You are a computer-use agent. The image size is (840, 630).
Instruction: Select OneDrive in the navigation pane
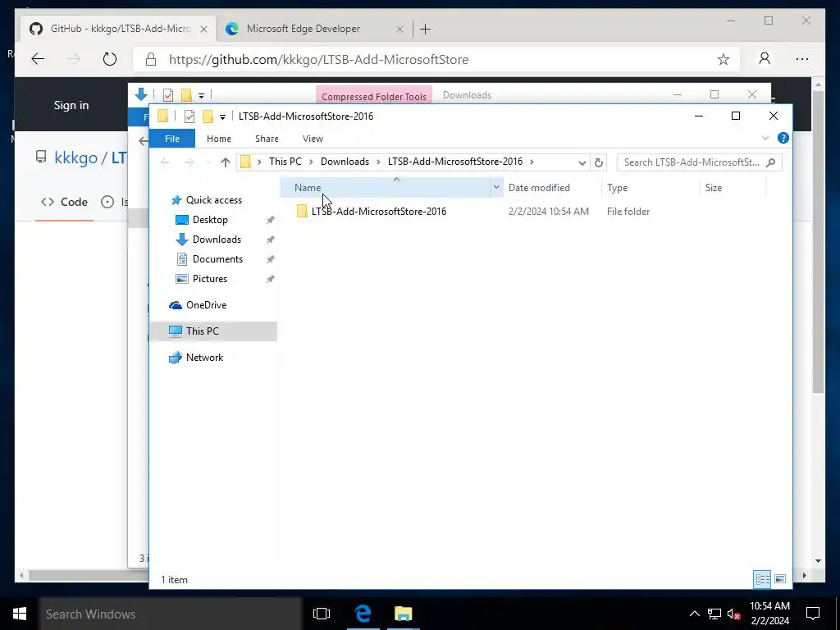click(x=206, y=305)
